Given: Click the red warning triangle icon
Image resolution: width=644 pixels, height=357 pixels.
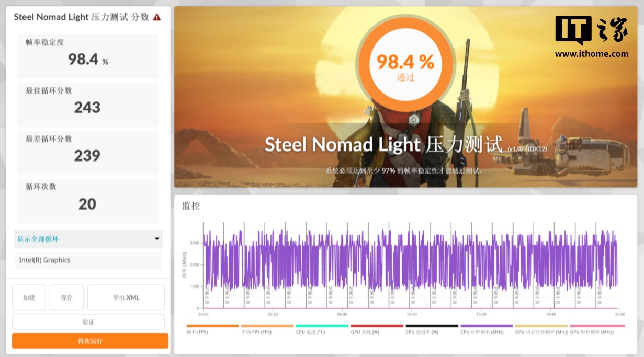Looking at the screenshot, I should point(157,17).
